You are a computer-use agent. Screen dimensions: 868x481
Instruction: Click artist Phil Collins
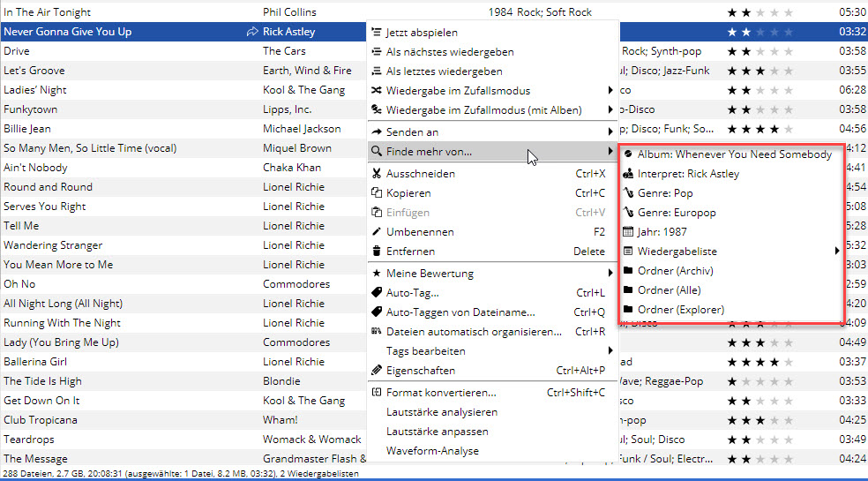click(x=289, y=12)
